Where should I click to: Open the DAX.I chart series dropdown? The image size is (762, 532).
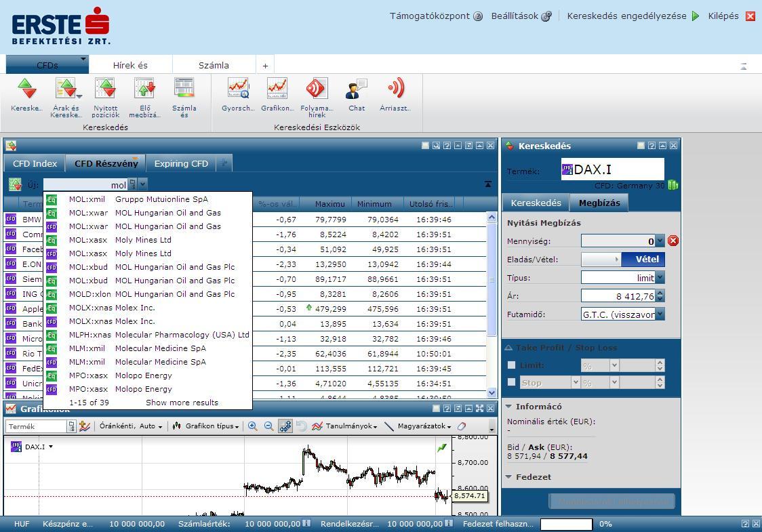pyautogui.click(x=51, y=447)
